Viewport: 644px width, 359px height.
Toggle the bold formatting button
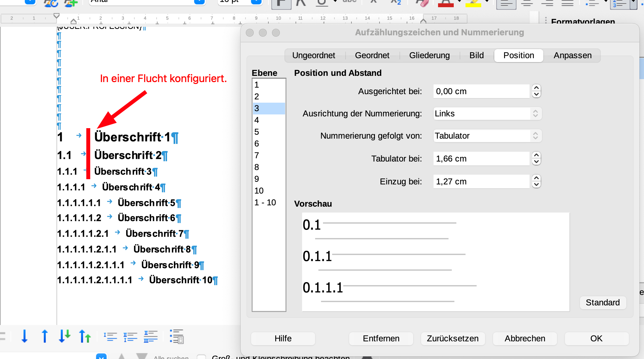click(281, 3)
